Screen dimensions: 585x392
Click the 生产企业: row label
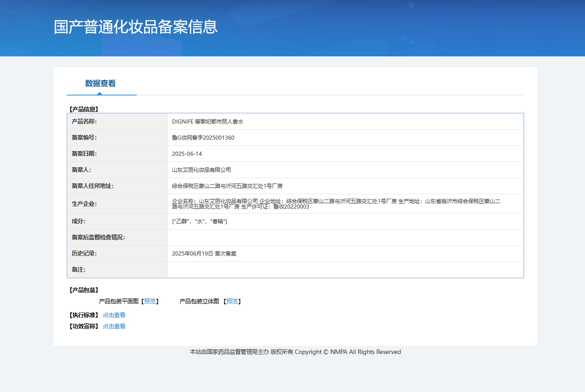tap(84, 204)
